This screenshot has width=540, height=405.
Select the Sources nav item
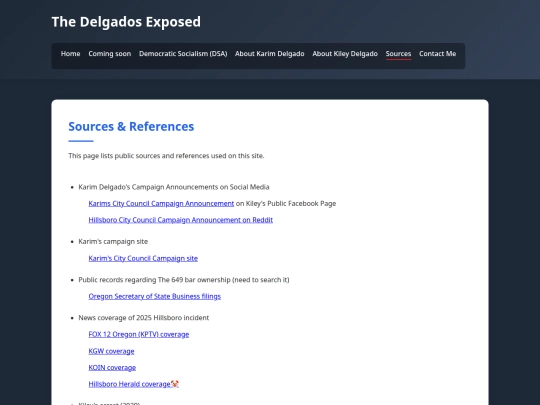398,54
